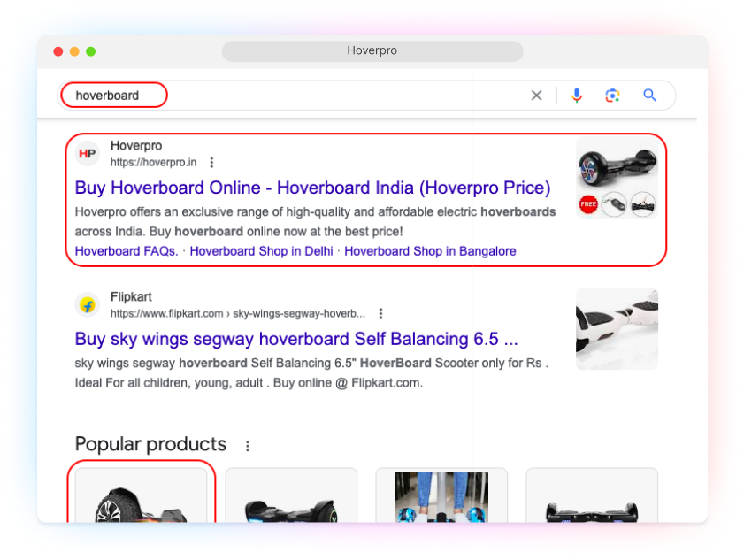Open the Flipkart white hoverboard thumbnail

point(617,329)
